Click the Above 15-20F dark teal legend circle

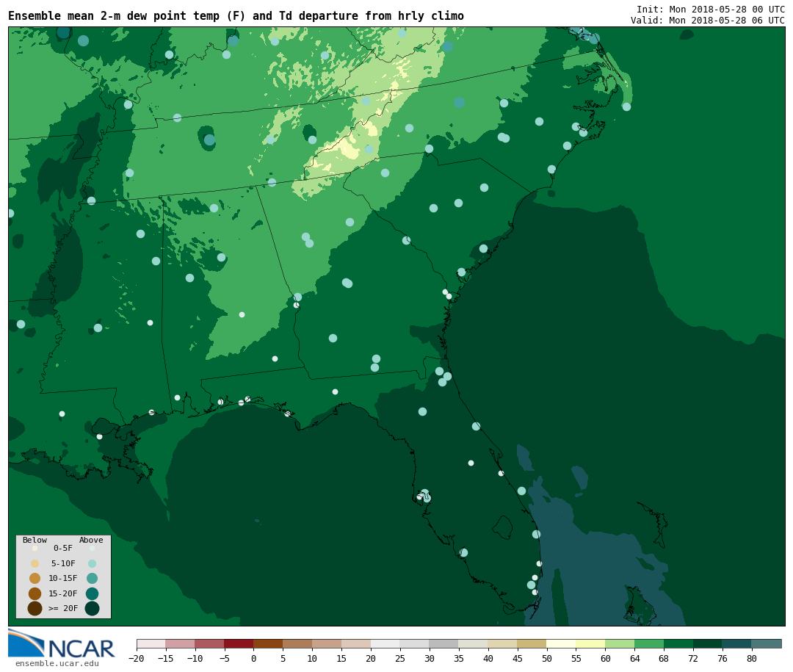(92, 593)
